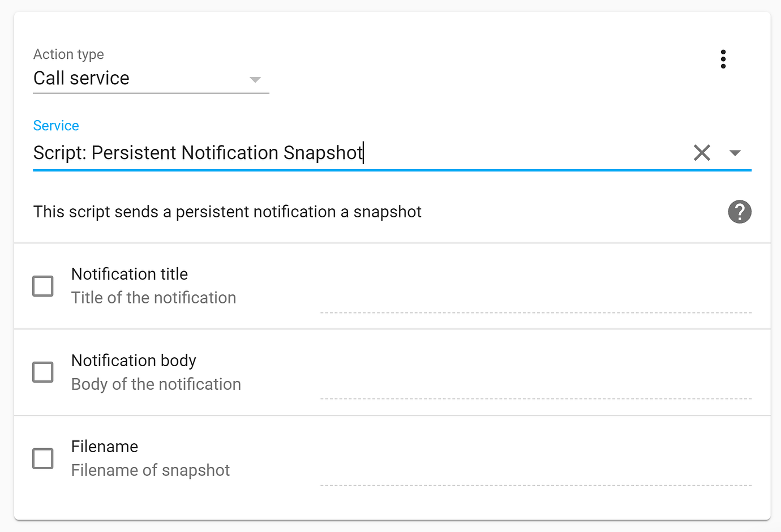Click the Notification title row label
The width and height of the screenshot is (781, 532).
[129, 274]
